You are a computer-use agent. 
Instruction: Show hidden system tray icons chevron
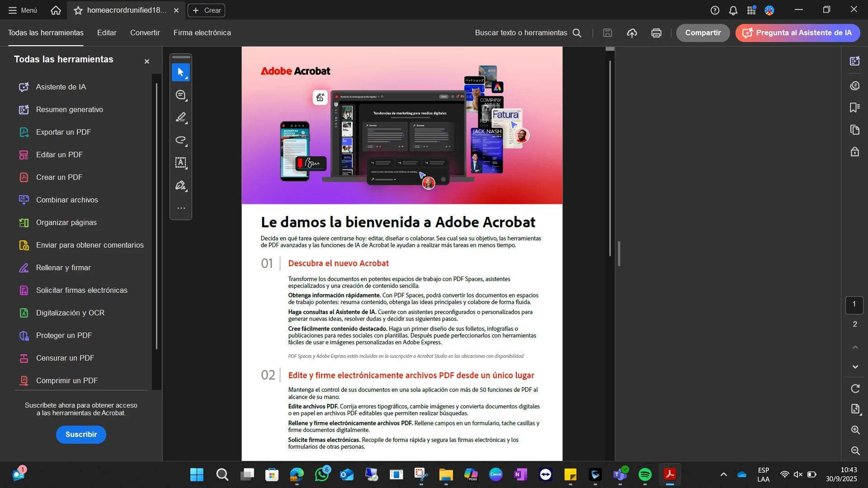(723, 474)
